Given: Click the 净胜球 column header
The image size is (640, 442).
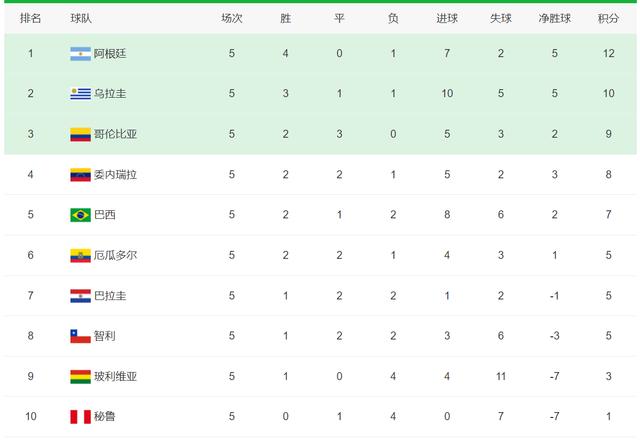Looking at the screenshot, I should pos(553,17).
